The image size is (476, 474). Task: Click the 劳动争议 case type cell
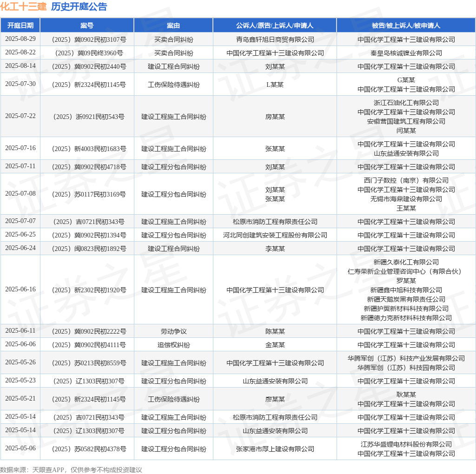tap(174, 331)
